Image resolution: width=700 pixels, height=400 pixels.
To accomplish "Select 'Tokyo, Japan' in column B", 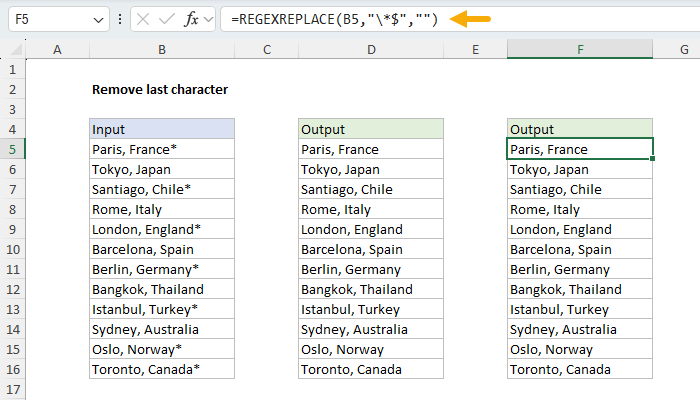I will [162, 170].
